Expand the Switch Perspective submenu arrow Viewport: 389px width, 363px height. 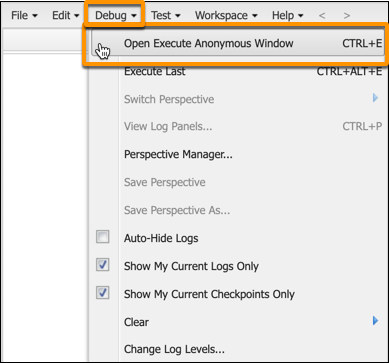coord(376,98)
